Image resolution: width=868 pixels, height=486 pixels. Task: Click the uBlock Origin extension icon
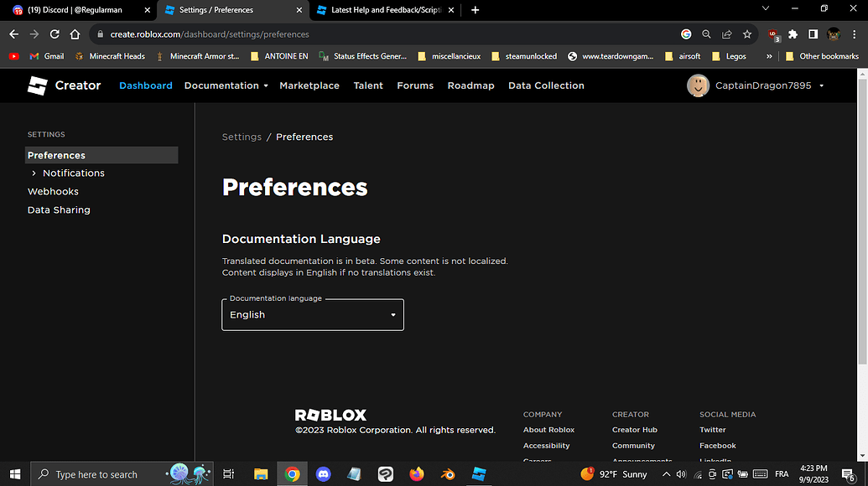click(x=772, y=36)
